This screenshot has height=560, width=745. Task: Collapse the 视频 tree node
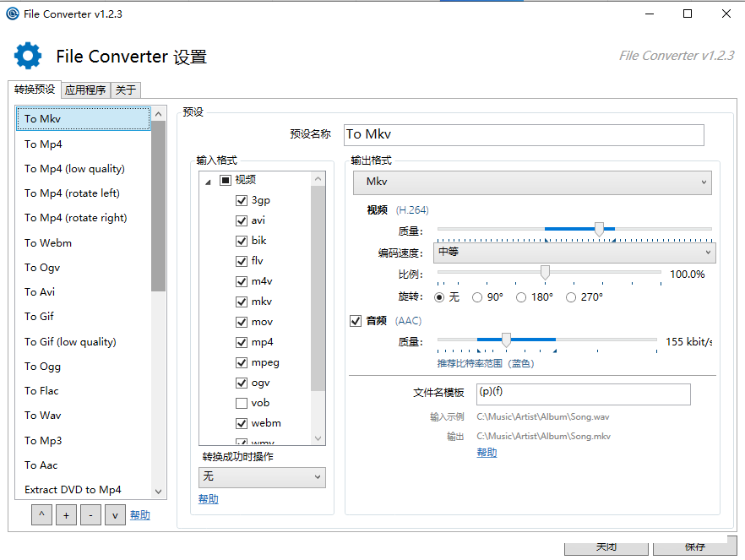tap(208, 181)
